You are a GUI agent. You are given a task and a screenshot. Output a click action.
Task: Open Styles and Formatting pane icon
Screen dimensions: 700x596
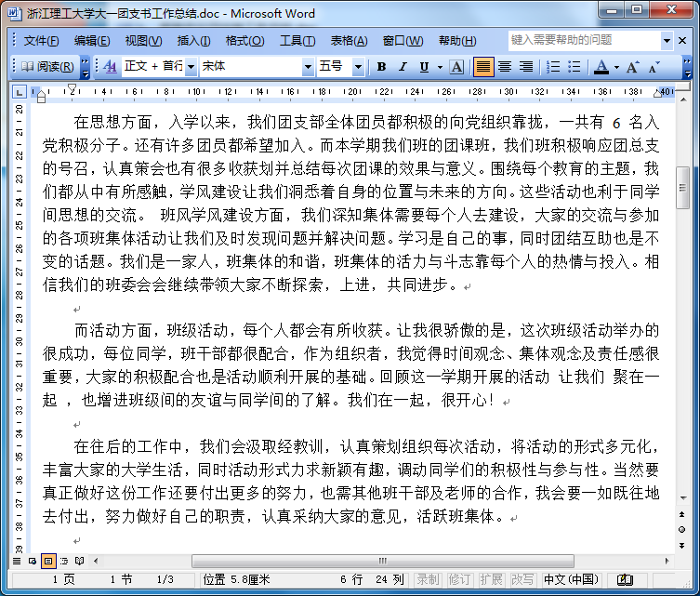110,67
